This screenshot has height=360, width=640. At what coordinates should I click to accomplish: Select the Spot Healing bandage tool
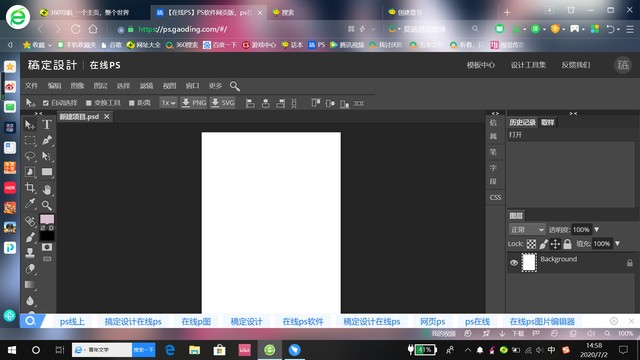[x=30, y=221]
